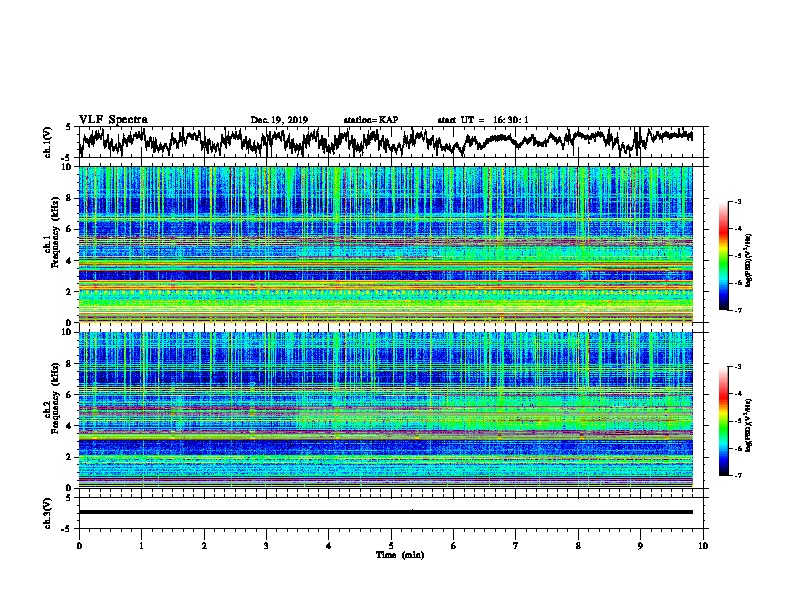Click the time axis tick label "7"
The width and height of the screenshot is (792, 612).
pyautogui.click(x=516, y=545)
